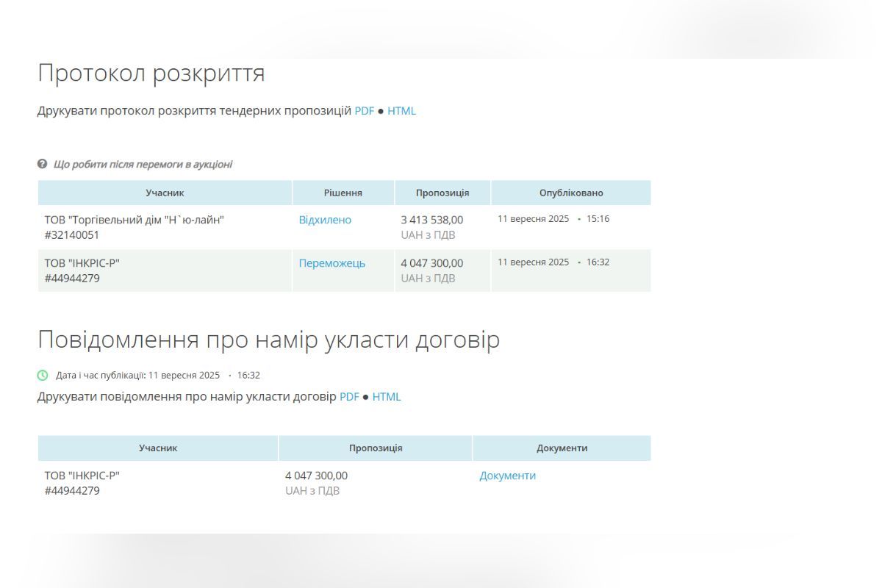Click 'Учасник' header in the протокол table
882x588 pixels.
[165, 193]
